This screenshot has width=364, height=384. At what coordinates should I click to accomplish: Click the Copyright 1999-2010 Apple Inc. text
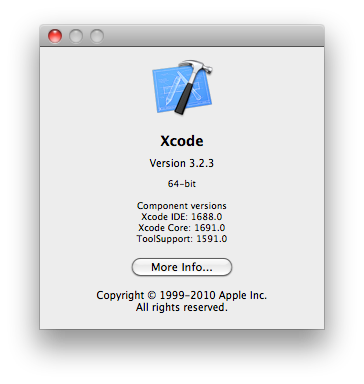coord(182,295)
